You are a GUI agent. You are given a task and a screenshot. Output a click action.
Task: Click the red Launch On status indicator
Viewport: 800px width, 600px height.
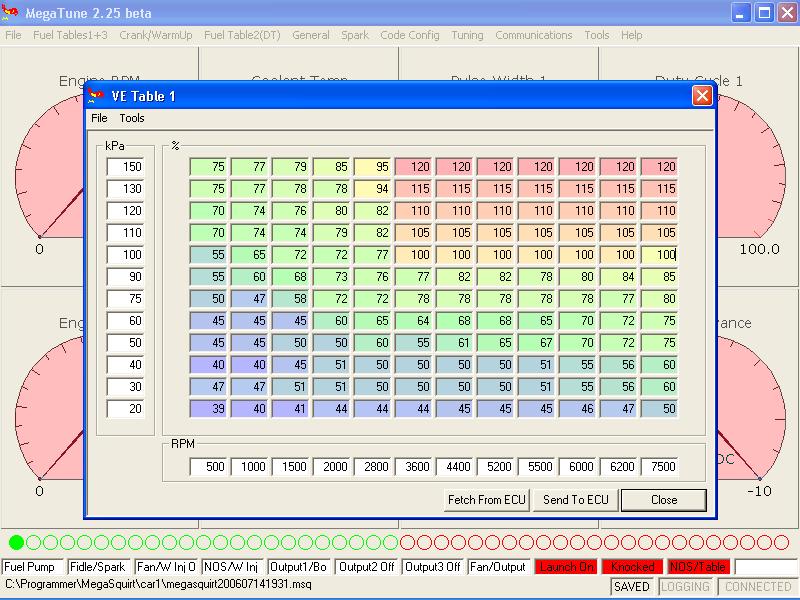click(x=566, y=567)
